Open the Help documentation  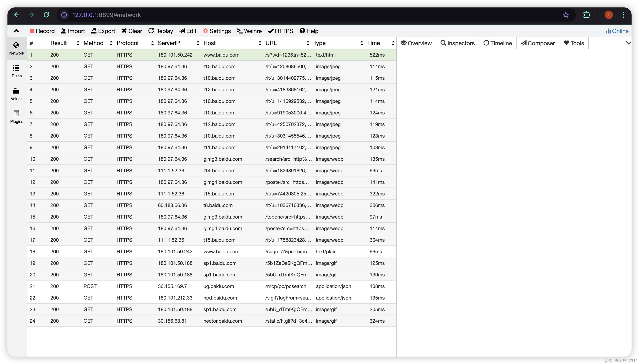[x=309, y=31]
